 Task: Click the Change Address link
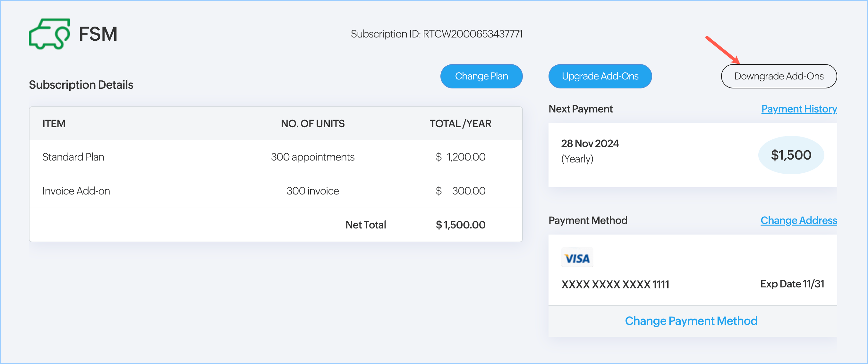pos(798,220)
